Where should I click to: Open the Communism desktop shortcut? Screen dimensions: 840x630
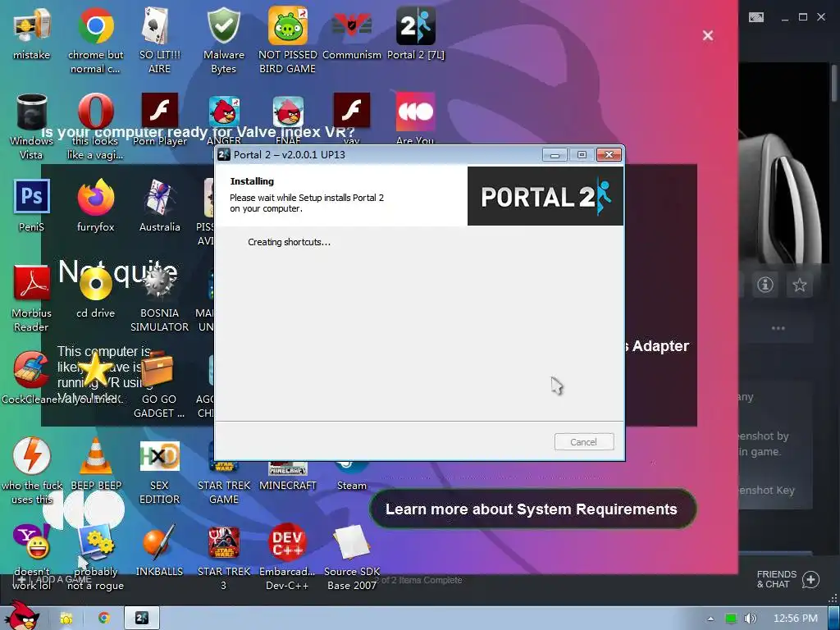tap(351, 26)
